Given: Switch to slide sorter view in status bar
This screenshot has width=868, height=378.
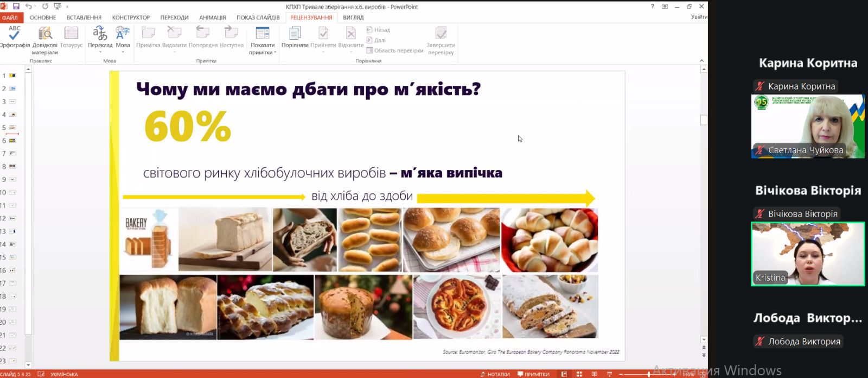Looking at the screenshot, I should [579, 374].
